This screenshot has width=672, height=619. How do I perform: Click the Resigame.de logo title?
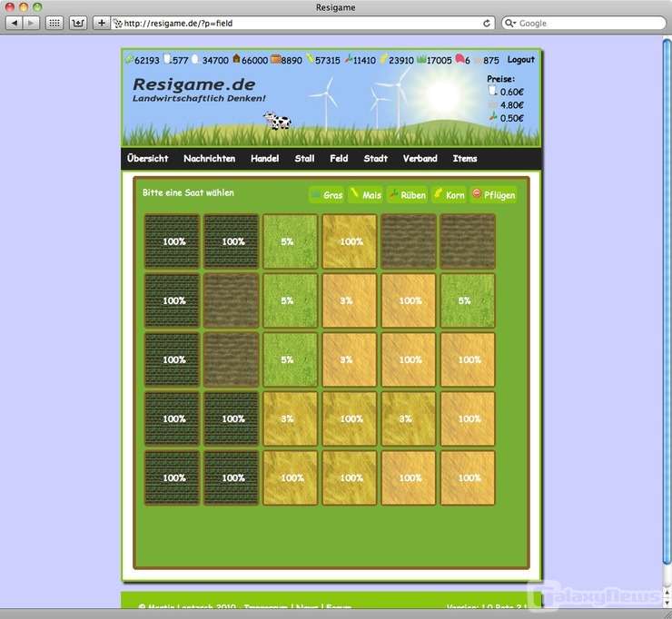194,84
